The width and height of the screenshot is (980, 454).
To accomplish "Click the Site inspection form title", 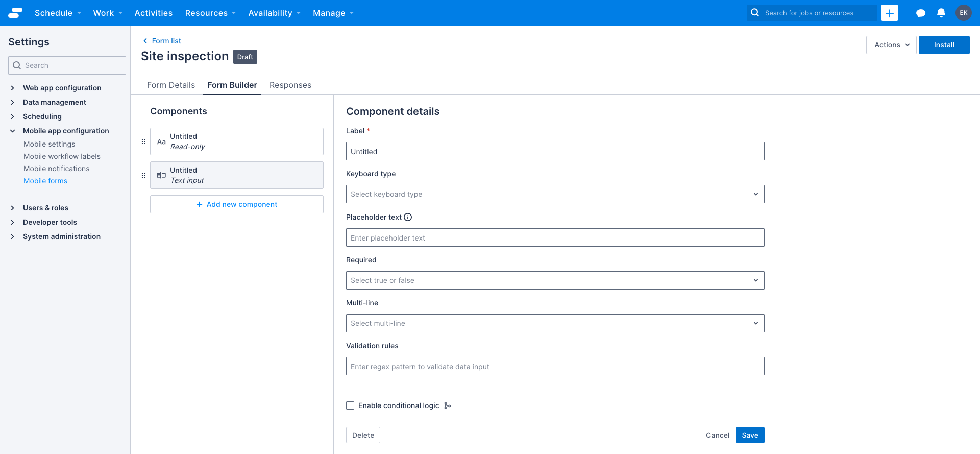I will (185, 56).
